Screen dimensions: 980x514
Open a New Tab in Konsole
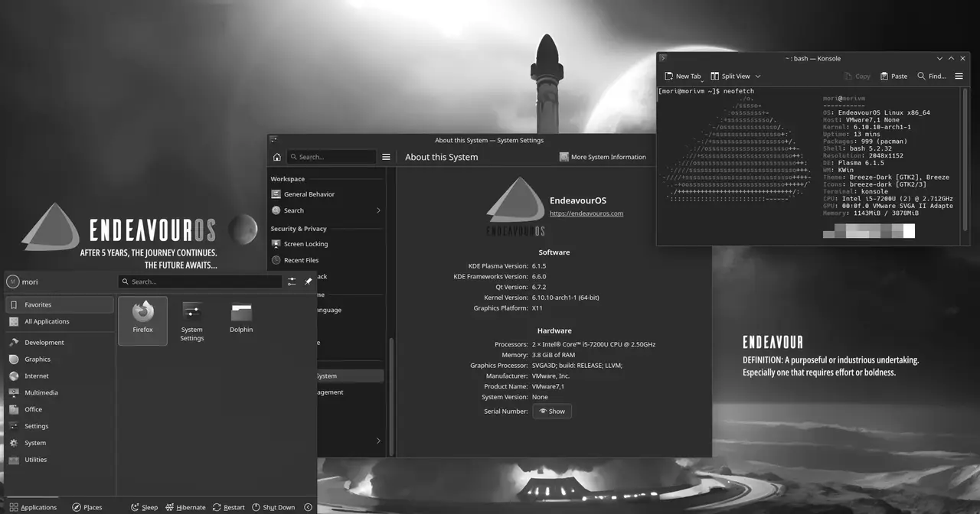[682, 76]
